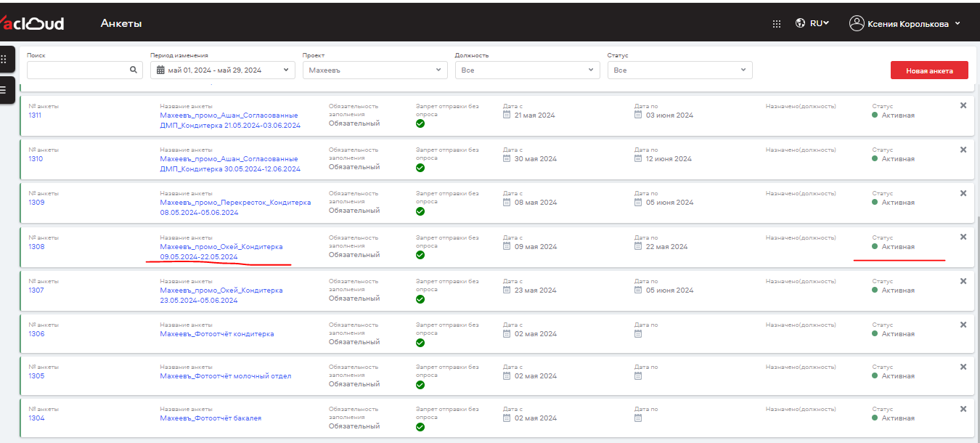Open Окей_Кондитерка 23.05.2024-05.06.2024 link
The image size is (980, 443).
pyautogui.click(x=221, y=295)
